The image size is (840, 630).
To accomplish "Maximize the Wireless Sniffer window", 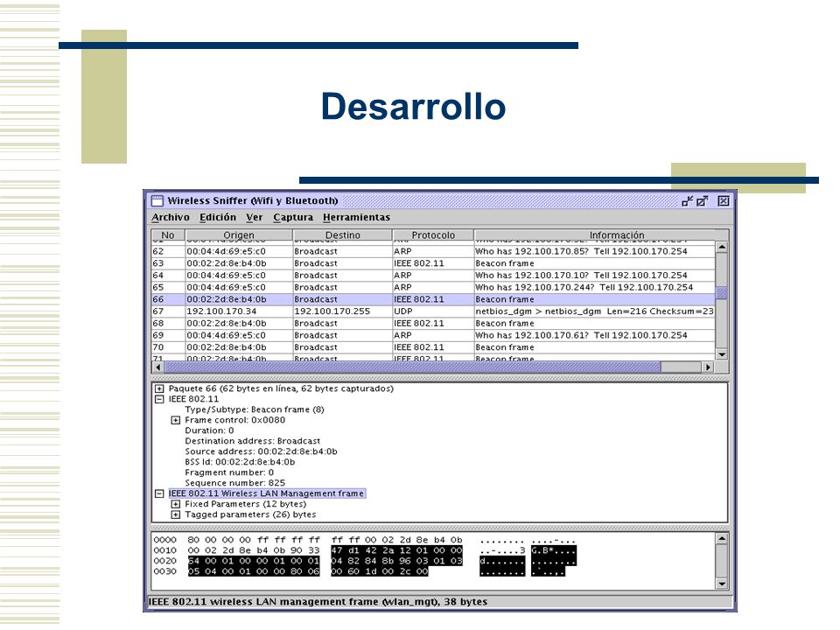I will 703,201.
